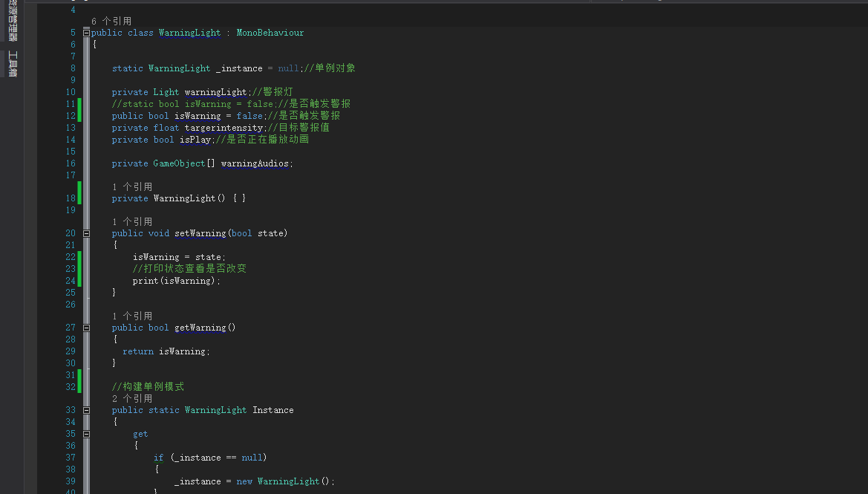Screen dimensions: 868x494
Task: Click the //目标警报值 comment
Action: tap(298, 127)
